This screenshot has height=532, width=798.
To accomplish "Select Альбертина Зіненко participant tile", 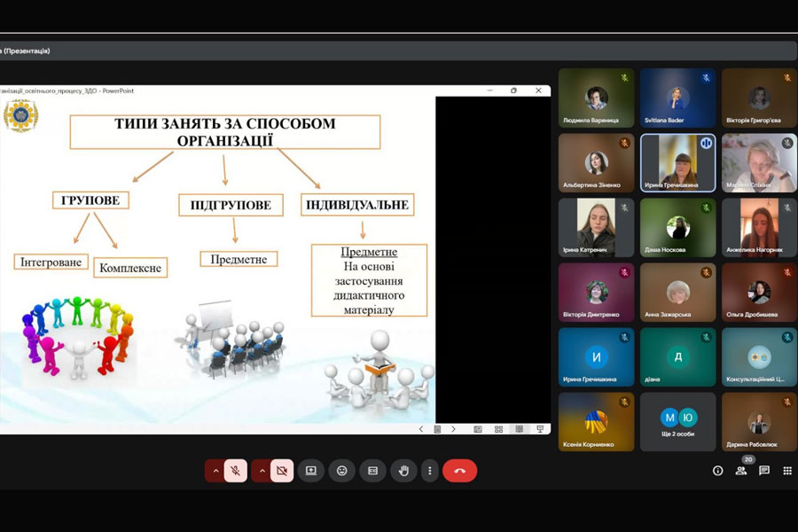I will (x=597, y=163).
